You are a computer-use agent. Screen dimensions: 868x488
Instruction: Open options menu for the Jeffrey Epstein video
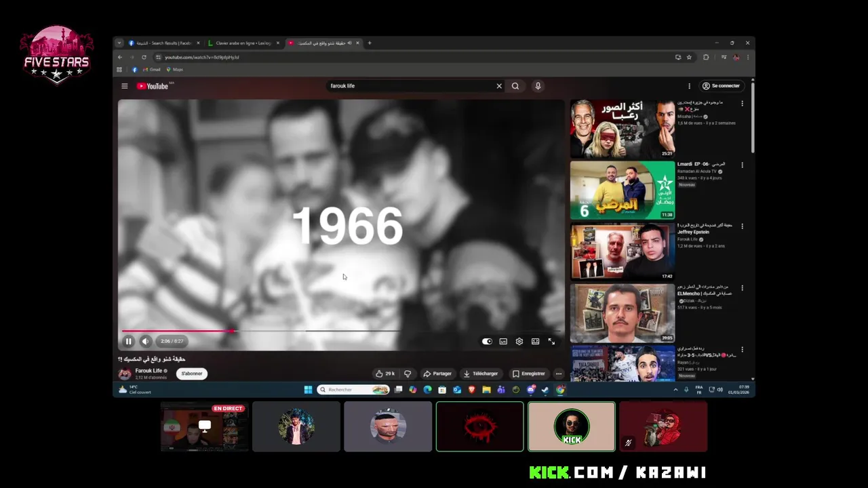[x=742, y=226]
